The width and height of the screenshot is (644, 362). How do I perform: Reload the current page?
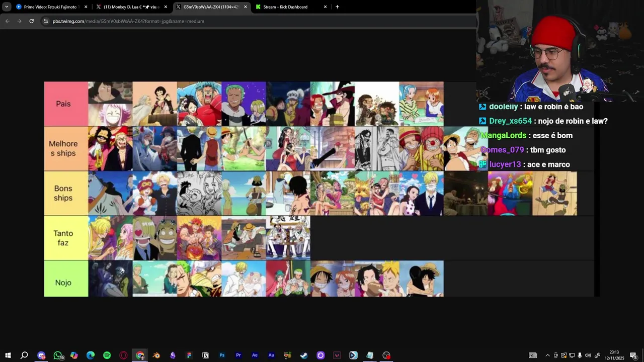(x=31, y=21)
